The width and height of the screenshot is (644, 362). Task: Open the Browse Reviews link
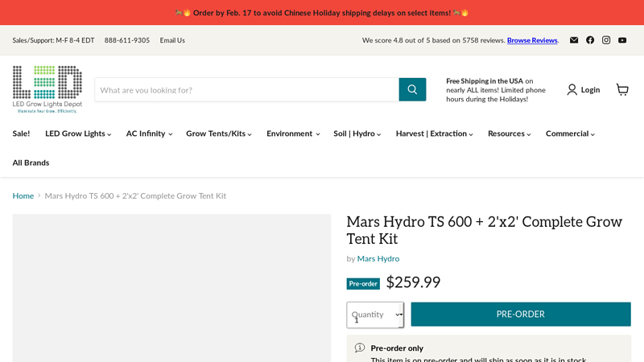tap(531, 40)
